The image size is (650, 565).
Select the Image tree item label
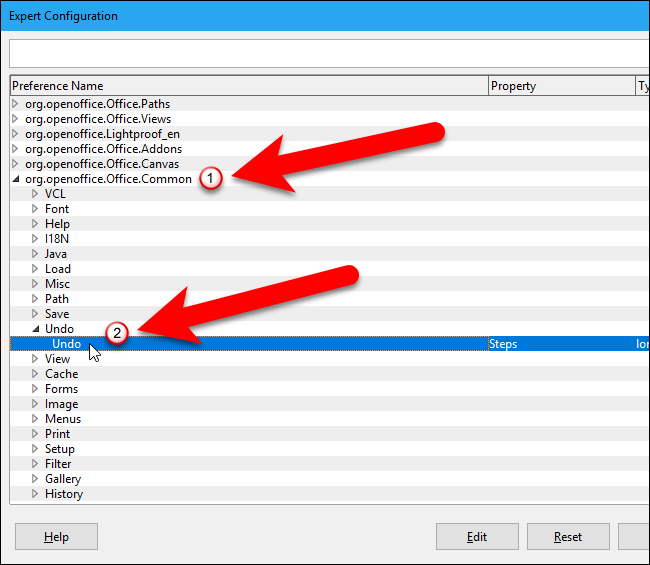tap(61, 404)
